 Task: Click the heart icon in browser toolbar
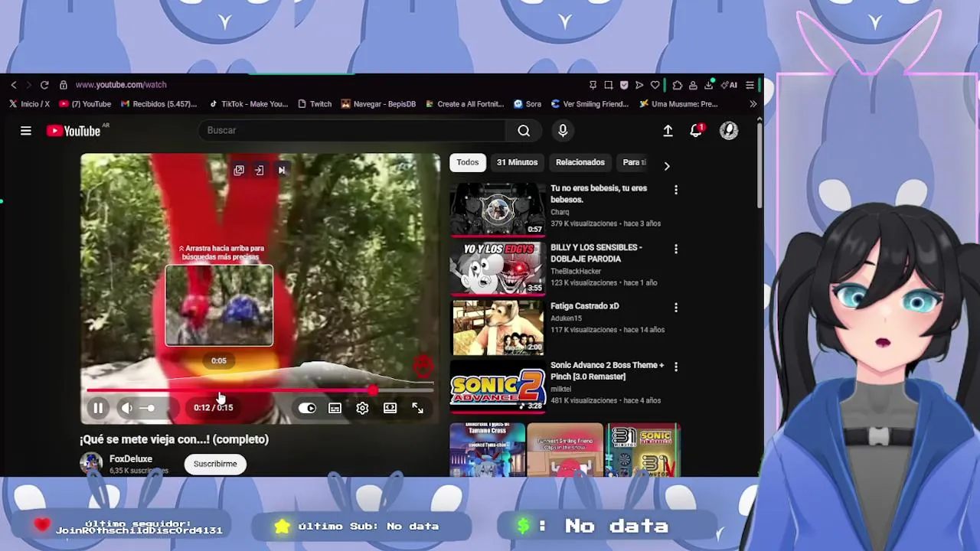pos(655,85)
